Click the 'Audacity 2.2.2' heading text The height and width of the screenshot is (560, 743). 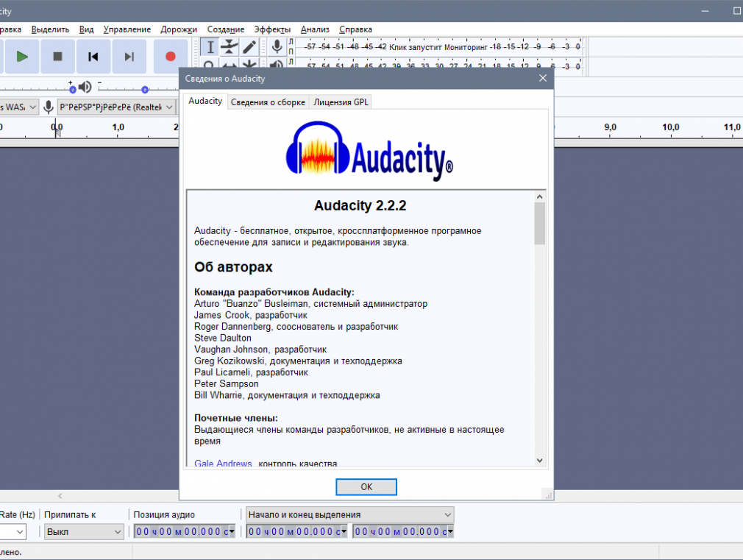coord(360,205)
